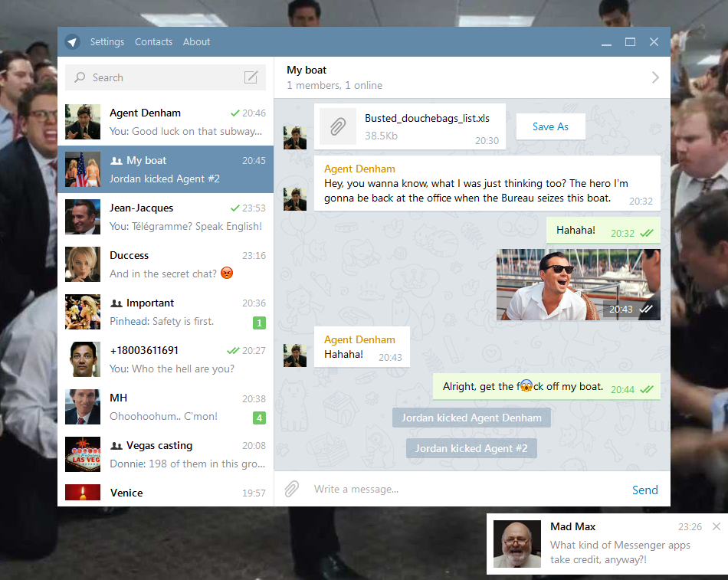Screen dimensions: 728x580
Task: Click the scared emoji in boat message
Action: click(x=526, y=386)
